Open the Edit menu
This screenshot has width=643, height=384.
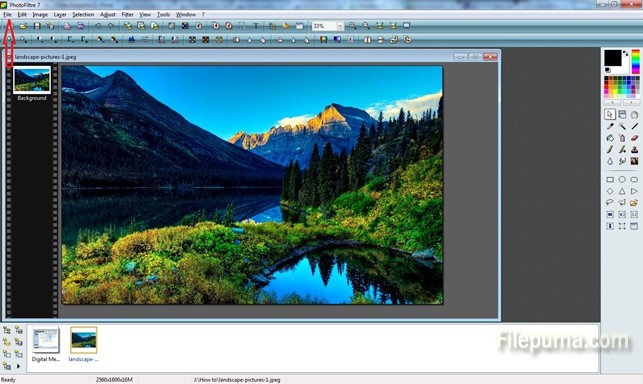[x=22, y=14]
